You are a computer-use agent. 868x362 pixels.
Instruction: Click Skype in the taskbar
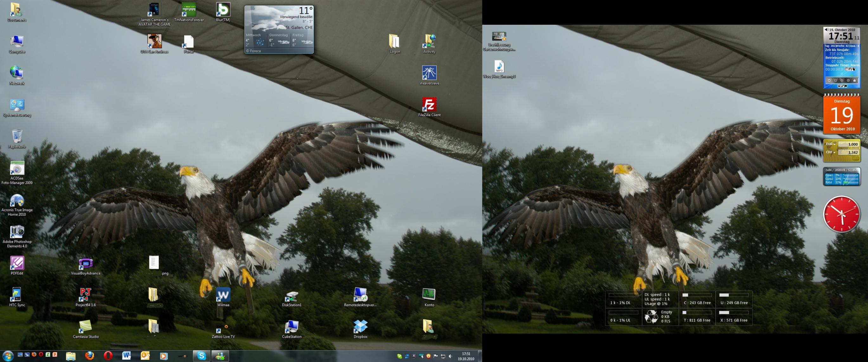click(202, 356)
